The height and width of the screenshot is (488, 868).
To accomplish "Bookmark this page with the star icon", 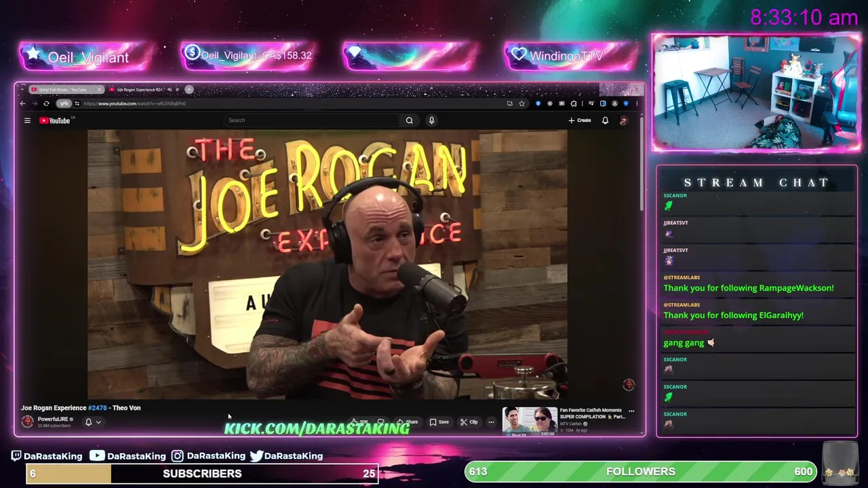I will click(521, 104).
